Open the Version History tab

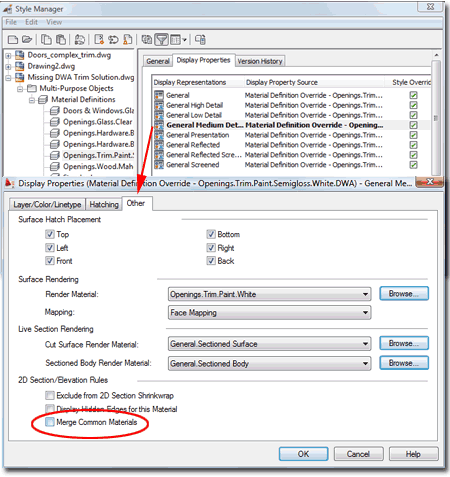260,61
